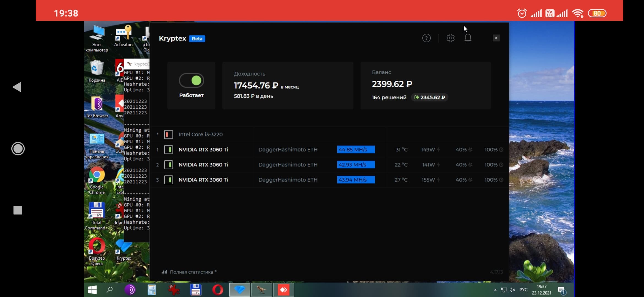Click Opera taskbar icon
The height and width of the screenshot is (297, 644).
tap(217, 290)
